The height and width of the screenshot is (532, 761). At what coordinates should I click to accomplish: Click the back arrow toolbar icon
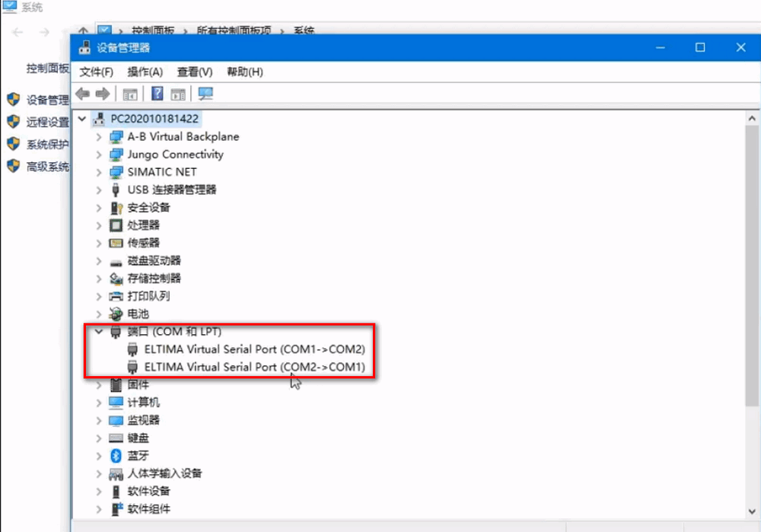(83, 94)
